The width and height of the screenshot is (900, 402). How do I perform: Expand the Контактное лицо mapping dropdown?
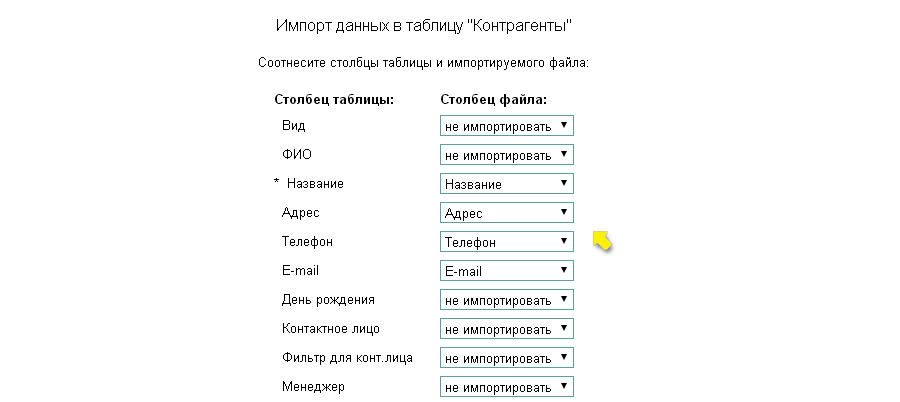pos(506,329)
